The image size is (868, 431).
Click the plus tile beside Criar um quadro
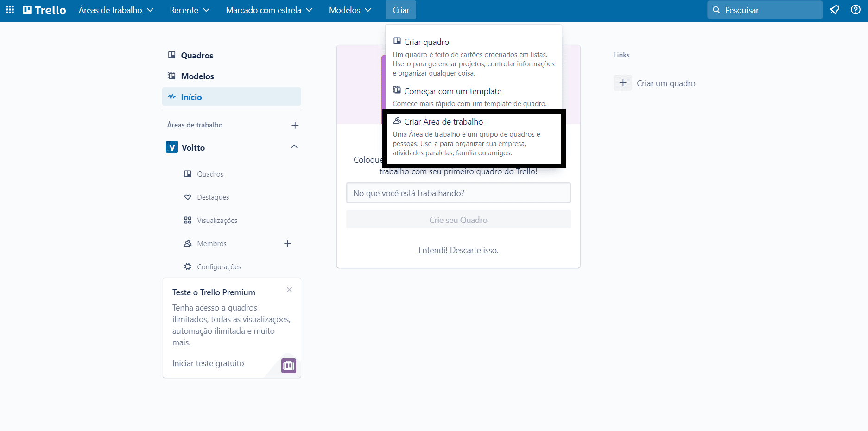tap(623, 83)
